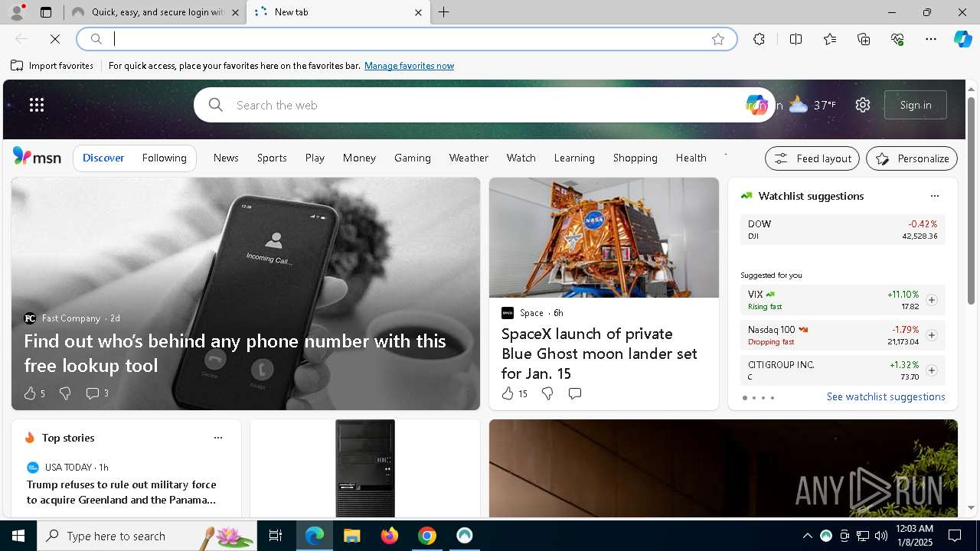Close the Quick, easy, secure login tab
Image resolution: width=980 pixels, height=551 pixels.
click(x=235, y=12)
